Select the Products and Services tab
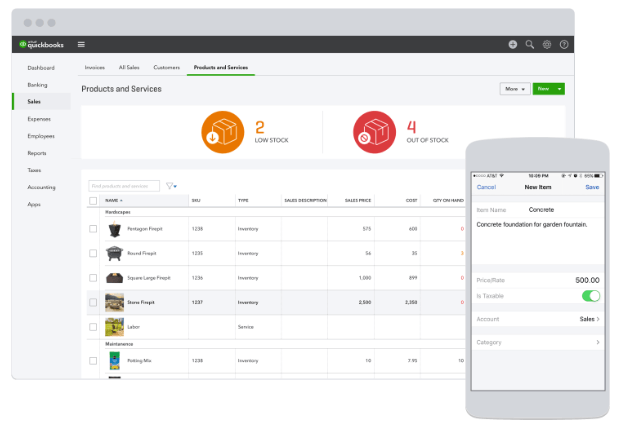Viewport: 617px width, 430px height. tap(221, 68)
